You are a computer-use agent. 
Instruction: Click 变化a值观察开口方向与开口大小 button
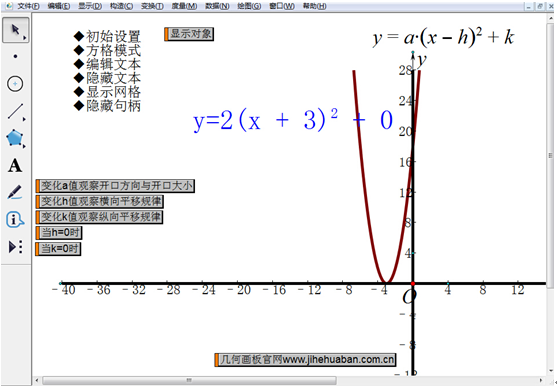pos(115,186)
